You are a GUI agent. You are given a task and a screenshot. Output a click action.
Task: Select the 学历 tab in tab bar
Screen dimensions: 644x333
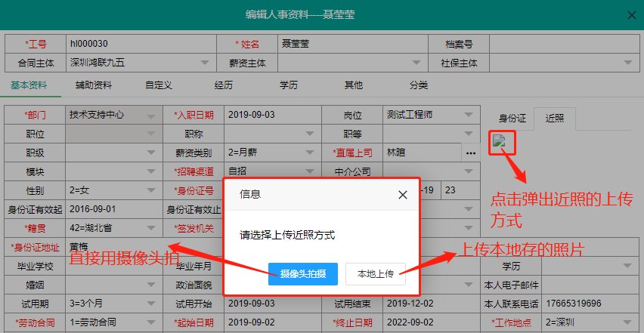pos(288,85)
